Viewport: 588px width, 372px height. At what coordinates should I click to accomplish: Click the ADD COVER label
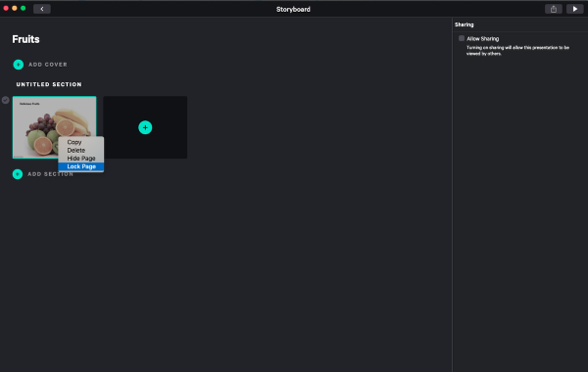coord(48,65)
